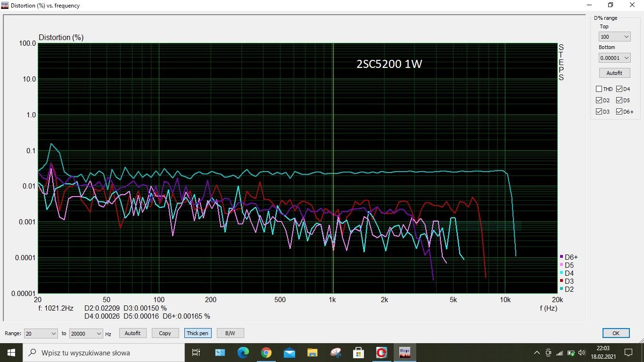Click the bottom Autofit button
Image resolution: width=644 pixels, height=362 pixels.
click(132, 333)
